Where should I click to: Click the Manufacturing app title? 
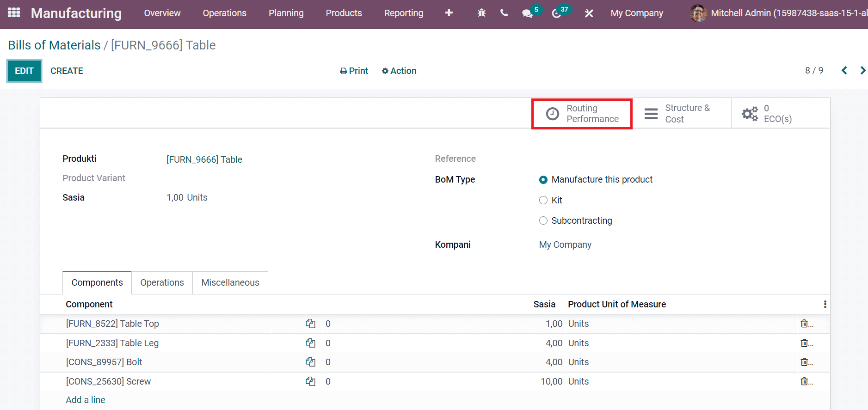tap(76, 13)
